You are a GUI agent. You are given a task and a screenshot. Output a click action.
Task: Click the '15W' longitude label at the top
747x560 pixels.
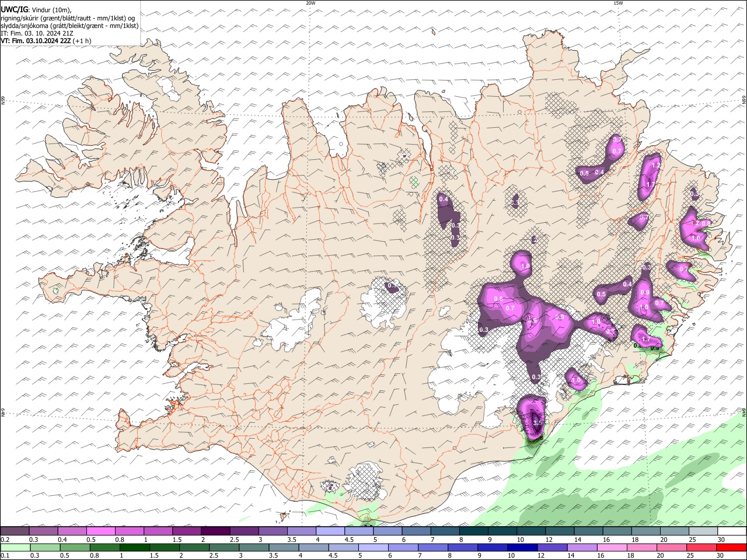[x=618, y=3]
